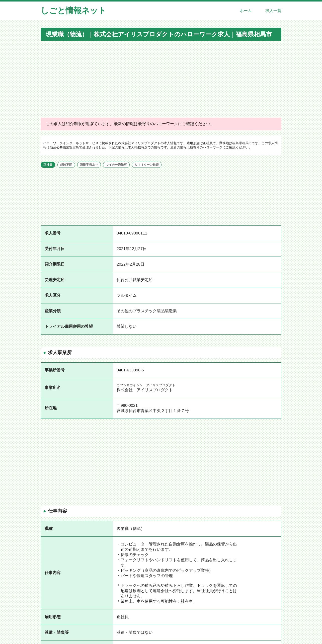Click the マイカー通勤可 tag badge
This screenshot has height=644, width=322.
point(116,165)
